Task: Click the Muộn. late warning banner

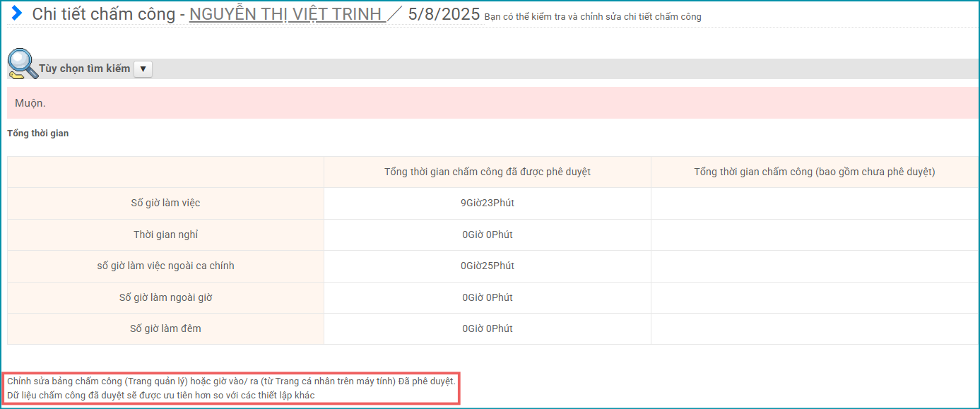Action: [x=31, y=103]
